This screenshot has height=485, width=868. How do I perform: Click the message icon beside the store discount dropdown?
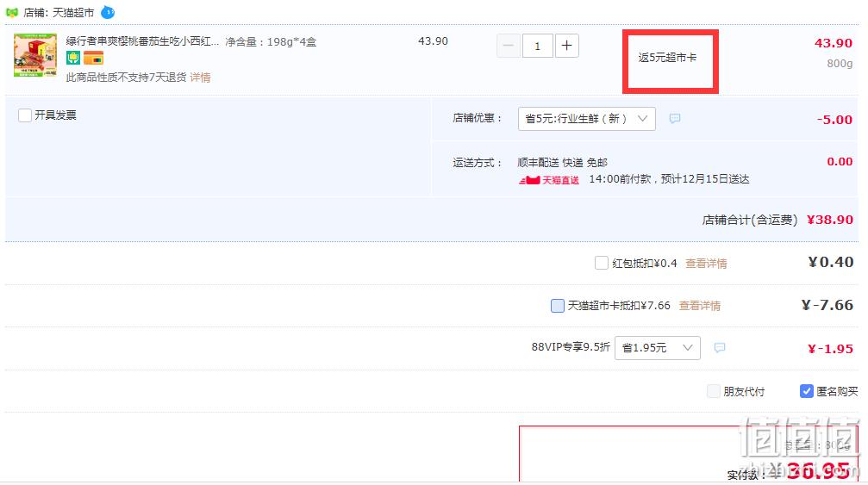pyautogui.click(x=675, y=118)
